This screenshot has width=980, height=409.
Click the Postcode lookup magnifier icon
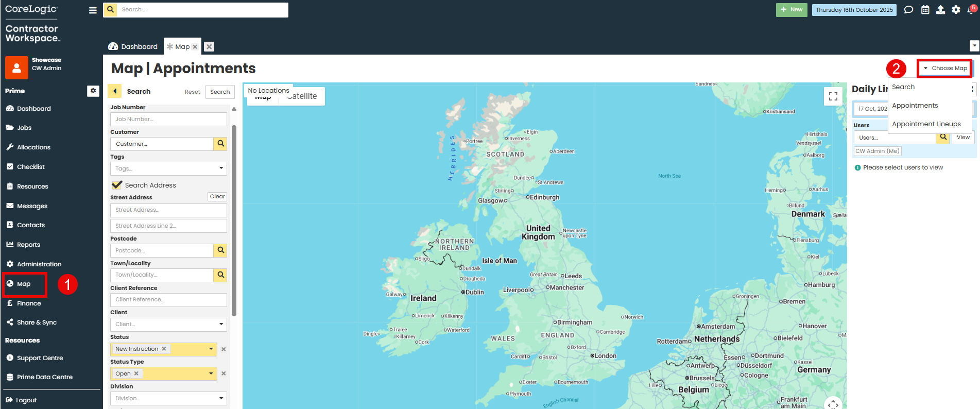(220, 250)
